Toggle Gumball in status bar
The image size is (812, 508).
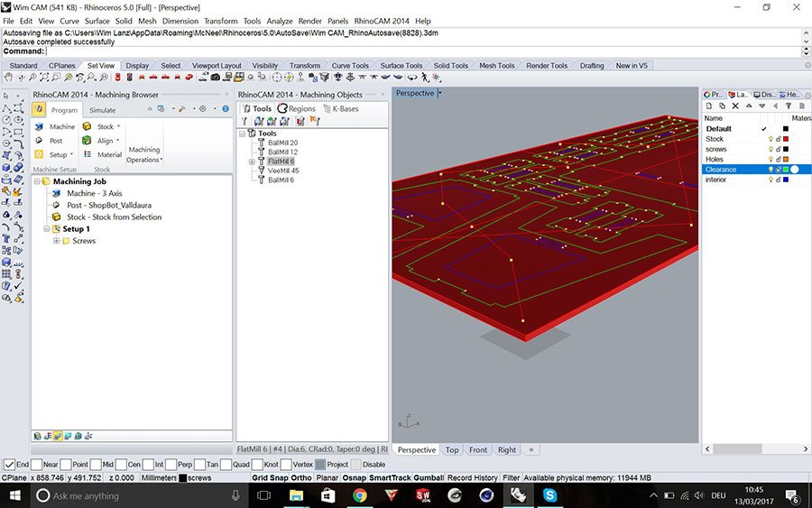pos(429,478)
